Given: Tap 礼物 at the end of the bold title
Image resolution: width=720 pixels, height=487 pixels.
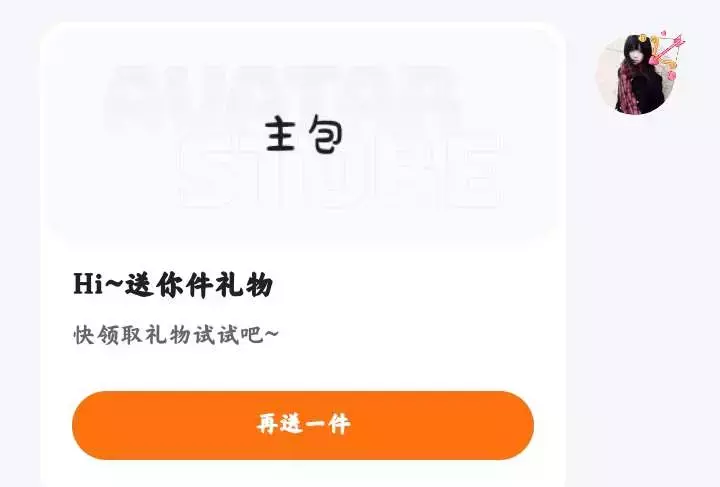Looking at the screenshot, I should click(x=245, y=285).
